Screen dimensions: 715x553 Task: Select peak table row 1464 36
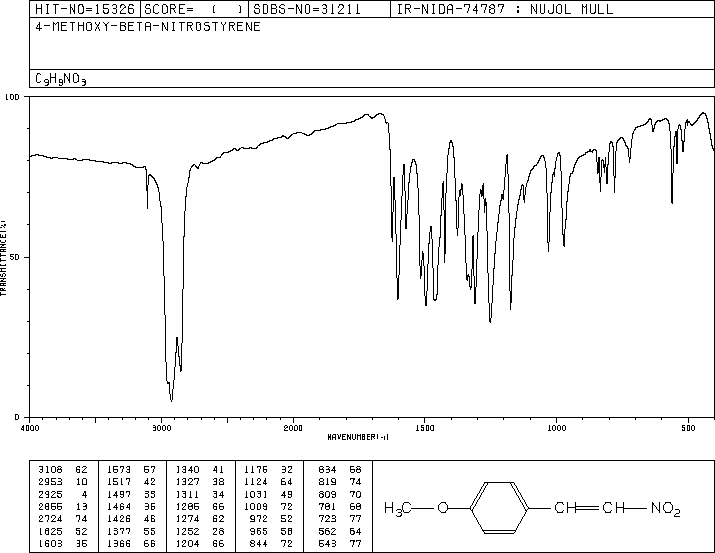pos(131,506)
